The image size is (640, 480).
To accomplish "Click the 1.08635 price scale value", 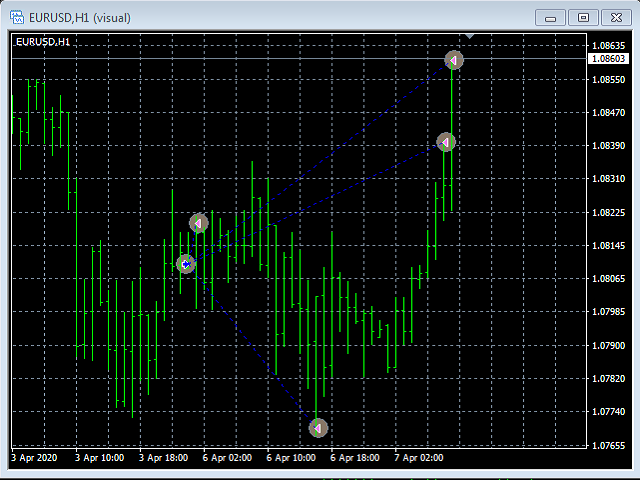I will pyautogui.click(x=608, y=45).
